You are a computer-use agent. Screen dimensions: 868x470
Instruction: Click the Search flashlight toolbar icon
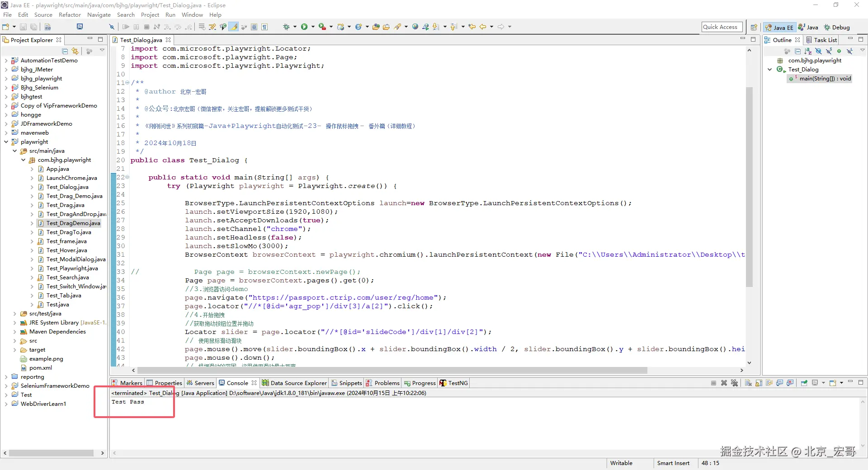397,27
